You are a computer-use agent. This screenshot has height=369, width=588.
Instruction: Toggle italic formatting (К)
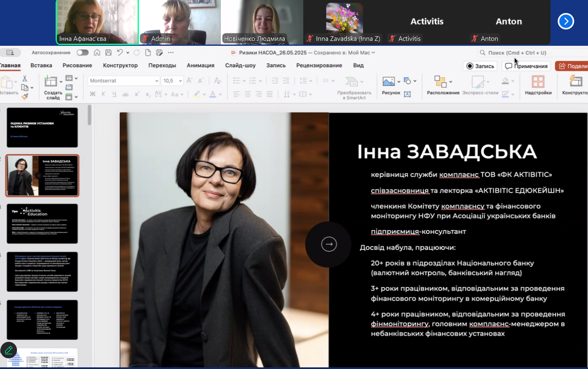103,94
